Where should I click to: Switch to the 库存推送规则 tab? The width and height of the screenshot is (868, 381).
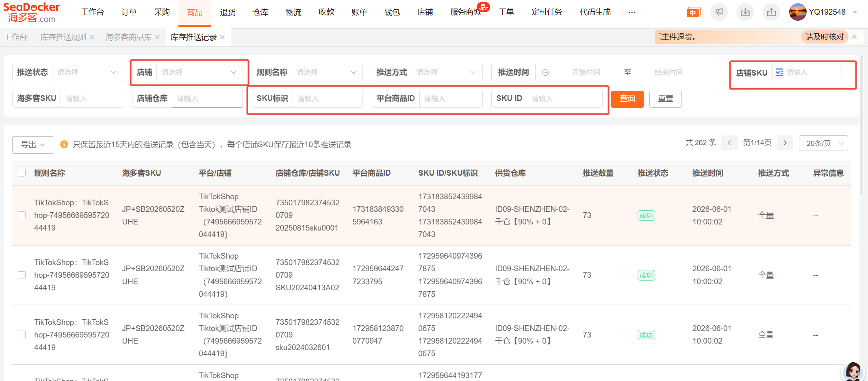(x=63, y=37)
